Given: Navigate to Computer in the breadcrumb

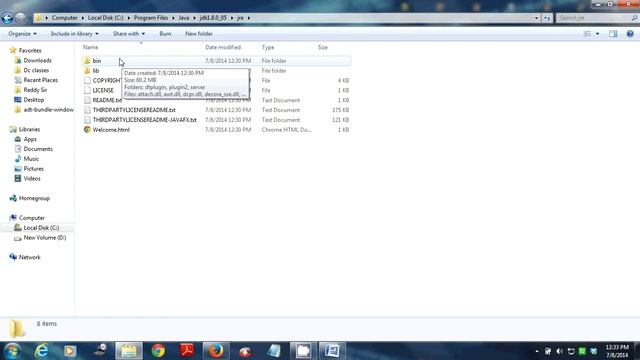Looking at the screenshot, I should point(64,18).
